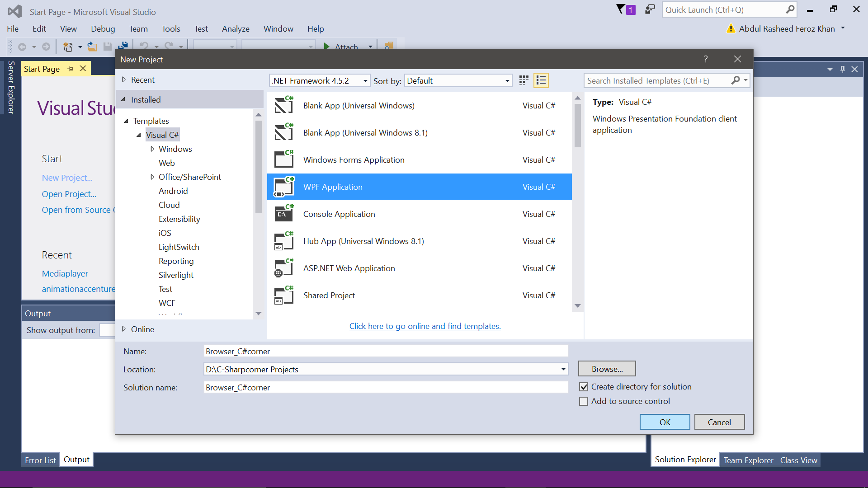Click the Browse... button
Screen dimensions: 868x488
click(607, 369)
